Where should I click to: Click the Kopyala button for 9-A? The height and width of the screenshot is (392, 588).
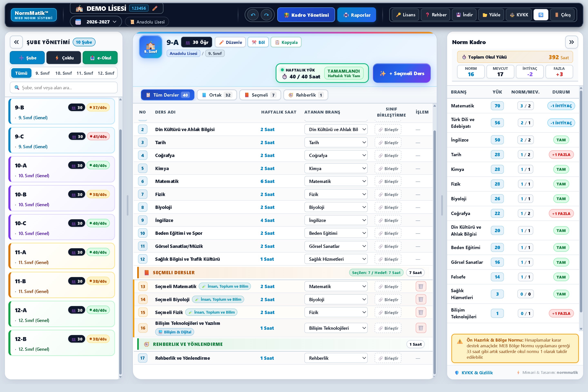(x=286, y=42)
